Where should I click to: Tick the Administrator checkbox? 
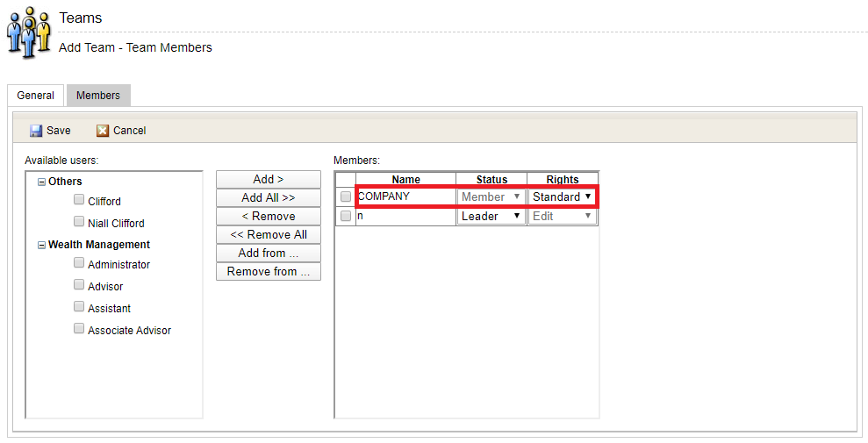(x=80, y=263)
